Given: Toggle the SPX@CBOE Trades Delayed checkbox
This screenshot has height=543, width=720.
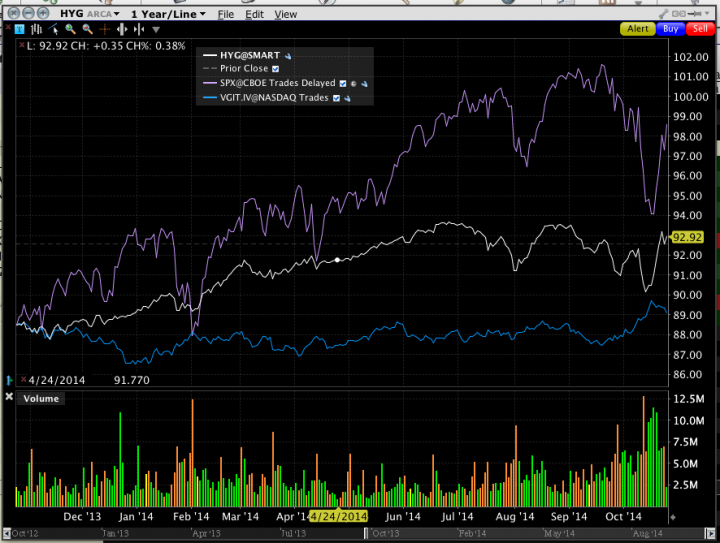Looking at the screenshot, I should point(343,84).
